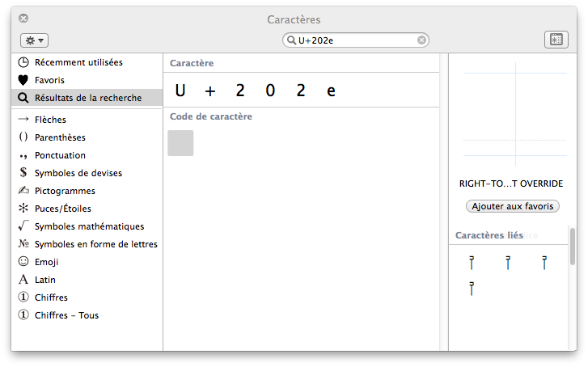Select the gray character code result box
The image size is (588, 367).
[x=180, y=143]
